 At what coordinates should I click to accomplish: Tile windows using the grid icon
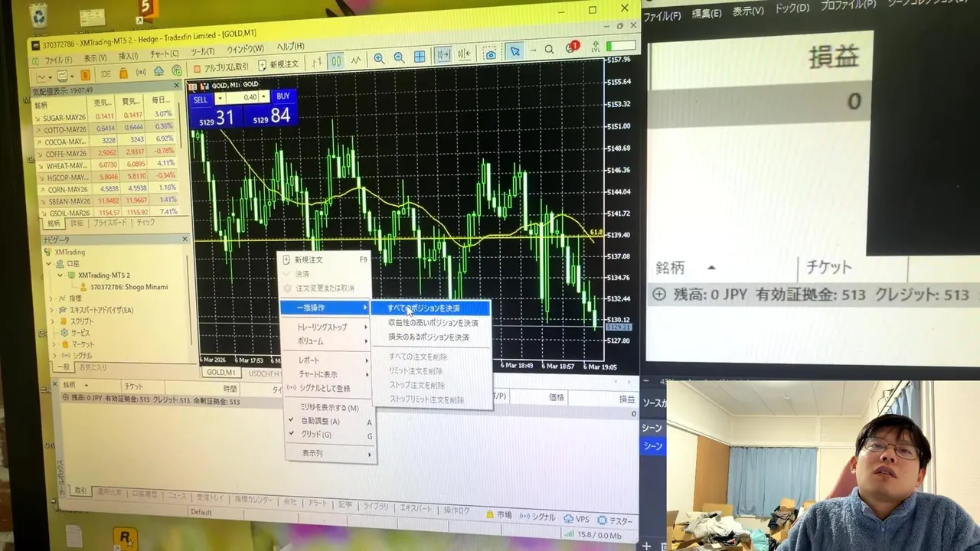[420, 57]
